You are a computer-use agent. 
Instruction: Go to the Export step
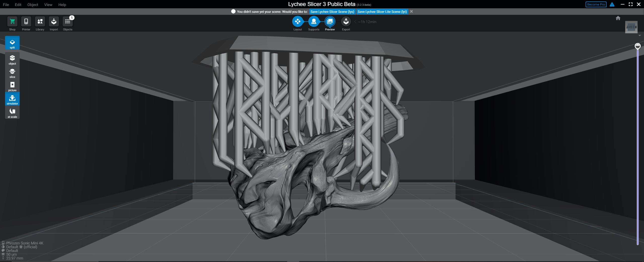pyautogui.click(x=346, y=22)
